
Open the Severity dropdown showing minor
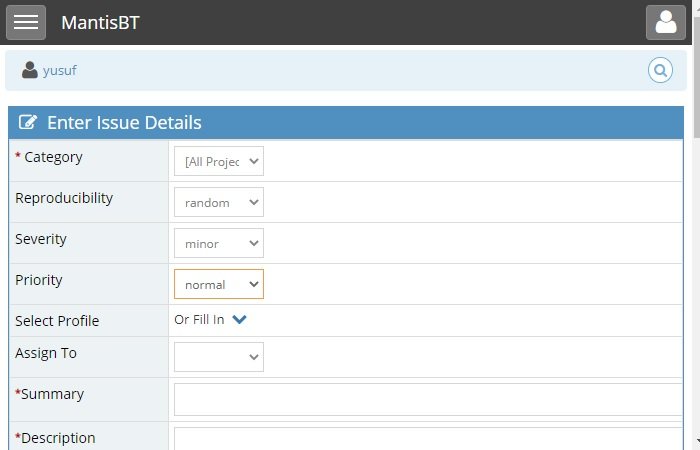click(219, 243)
